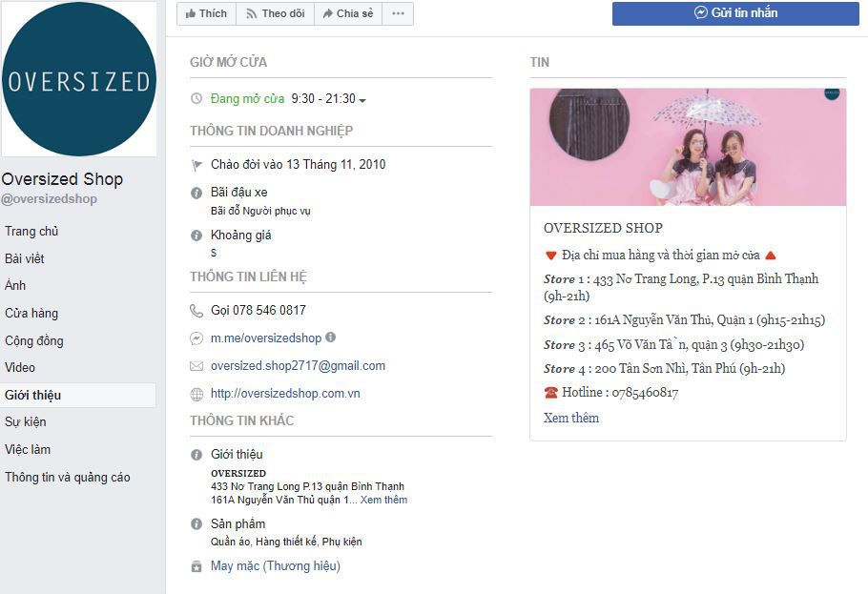Click the Bãi đỗ Người phục vụ text
Viewport: 868px width, 594px height.
[x=260, y=211]
